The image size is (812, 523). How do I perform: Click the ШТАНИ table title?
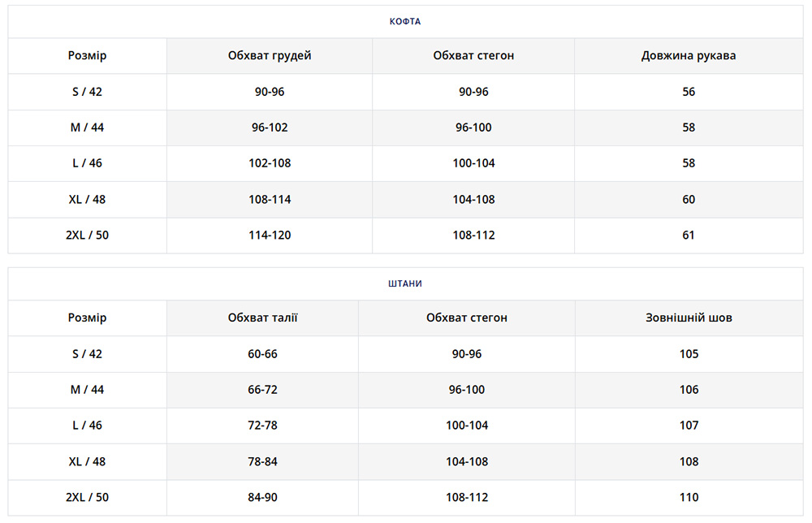[x=405, y=284]
